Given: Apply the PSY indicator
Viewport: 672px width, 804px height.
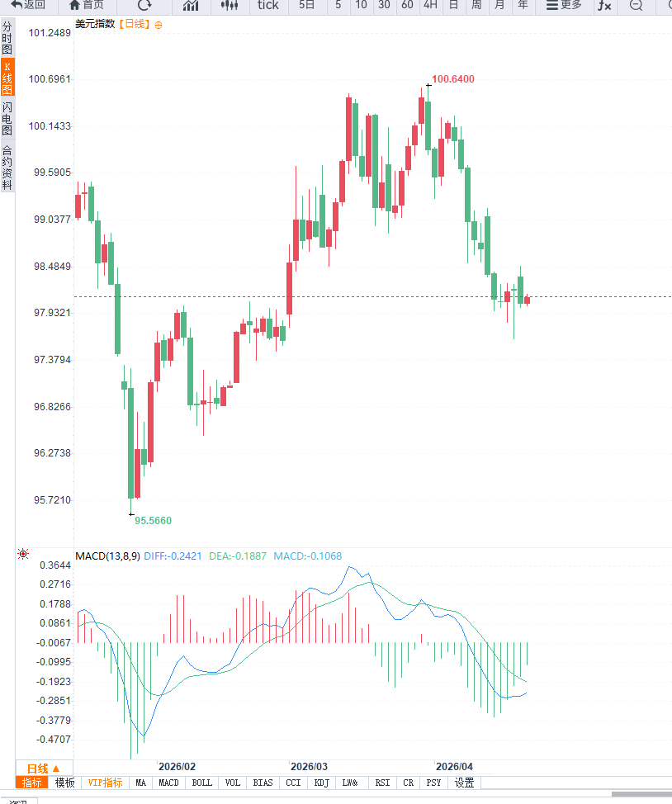Looking at the screenshot, I should (x=433, y=783).
